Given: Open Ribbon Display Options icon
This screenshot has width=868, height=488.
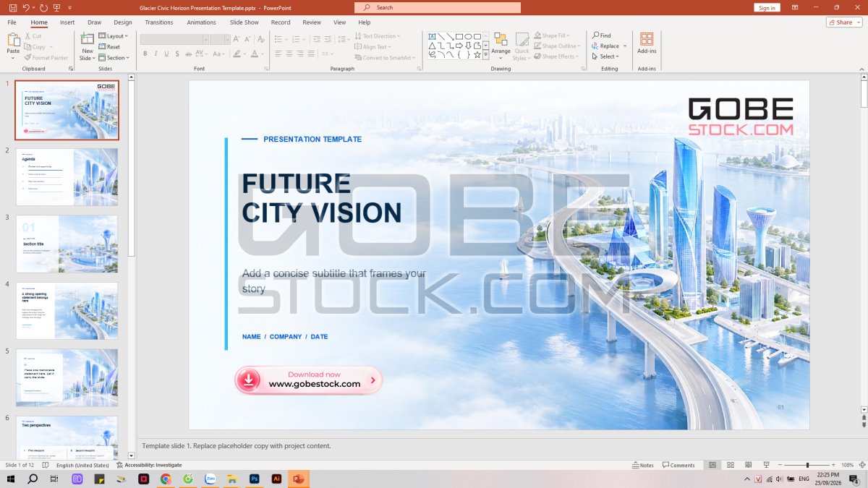Looking at the screenshot, I should pyautogui.click(x=795, y=7).
